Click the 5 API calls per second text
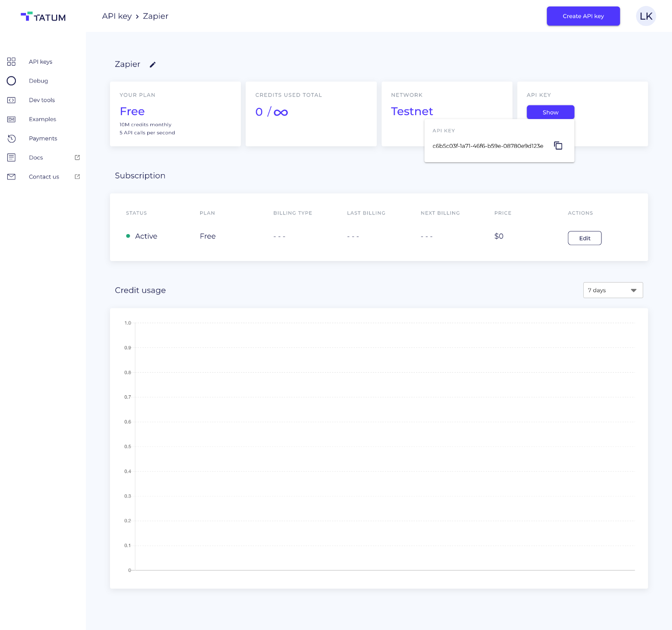Screen dimensions: 672x630 pyautogui.click(x=147, y=133)
